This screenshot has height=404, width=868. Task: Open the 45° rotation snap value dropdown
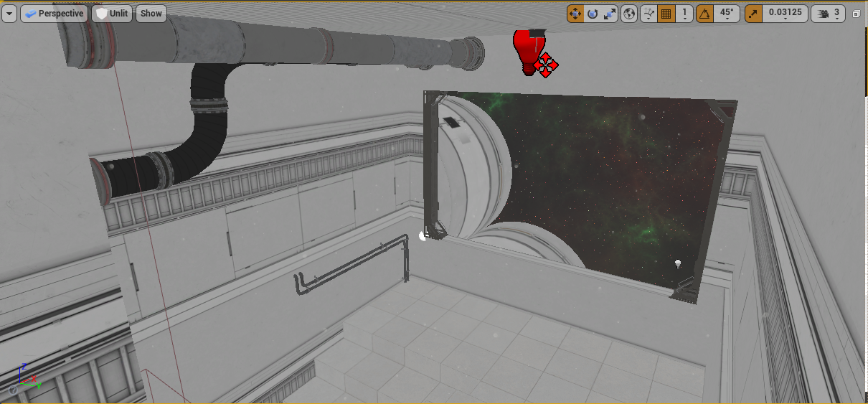point(727,13)
